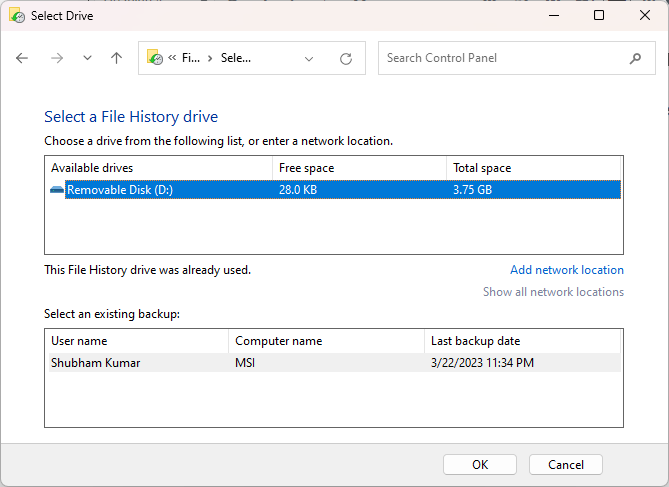Expand the address bar history dropdown
Image resolution: width=669 pixels, height=487 pixels.
[x=309, y=58]
